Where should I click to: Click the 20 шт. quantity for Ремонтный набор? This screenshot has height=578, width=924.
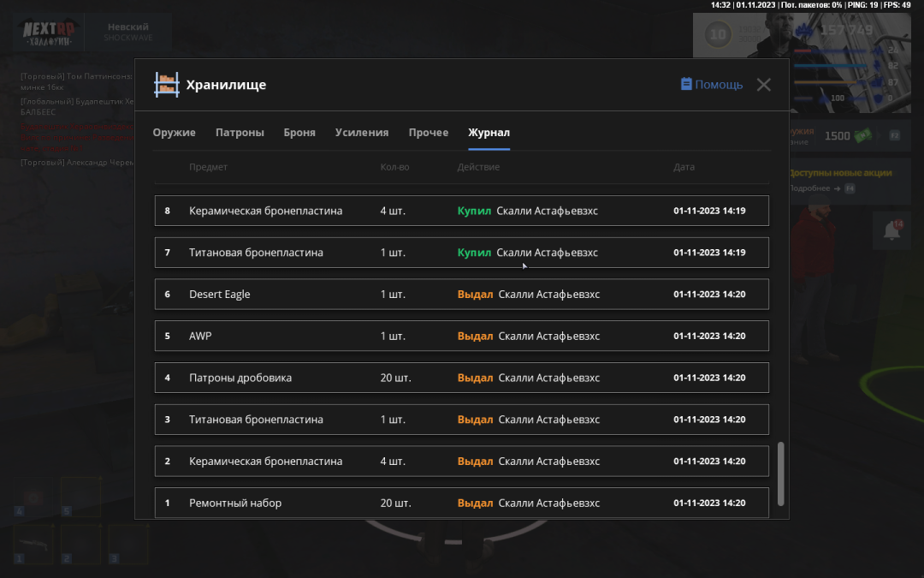click(395, 504)
